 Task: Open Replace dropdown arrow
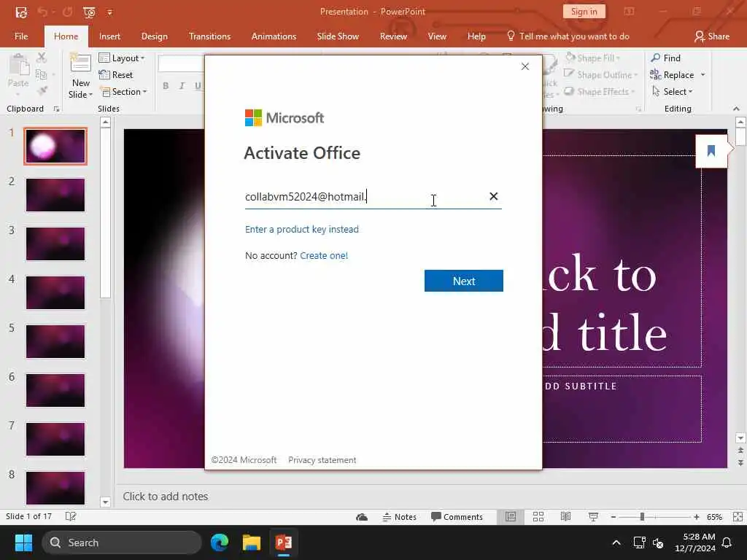(x=703, y=75)
